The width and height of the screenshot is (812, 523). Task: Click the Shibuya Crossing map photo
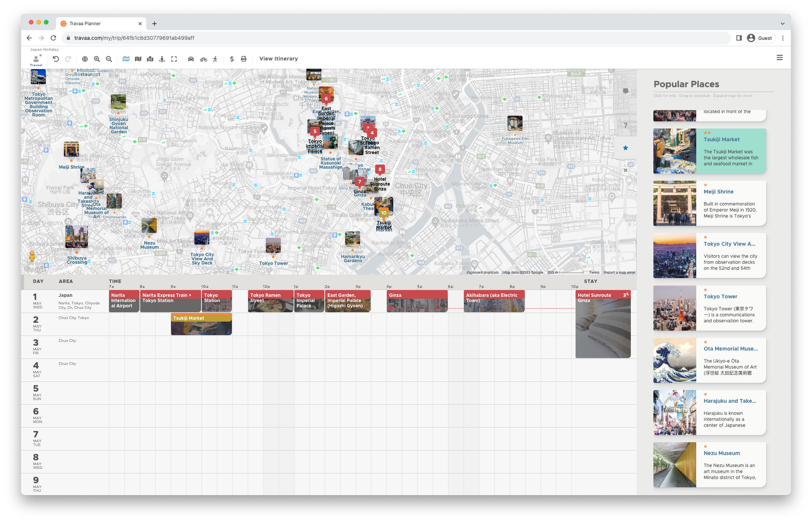[x=76, y=237]
